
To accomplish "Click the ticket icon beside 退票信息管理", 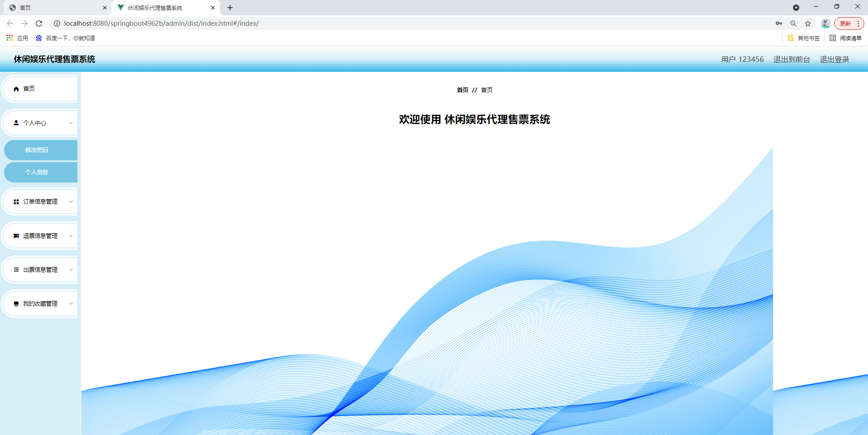I will point(16,235).
